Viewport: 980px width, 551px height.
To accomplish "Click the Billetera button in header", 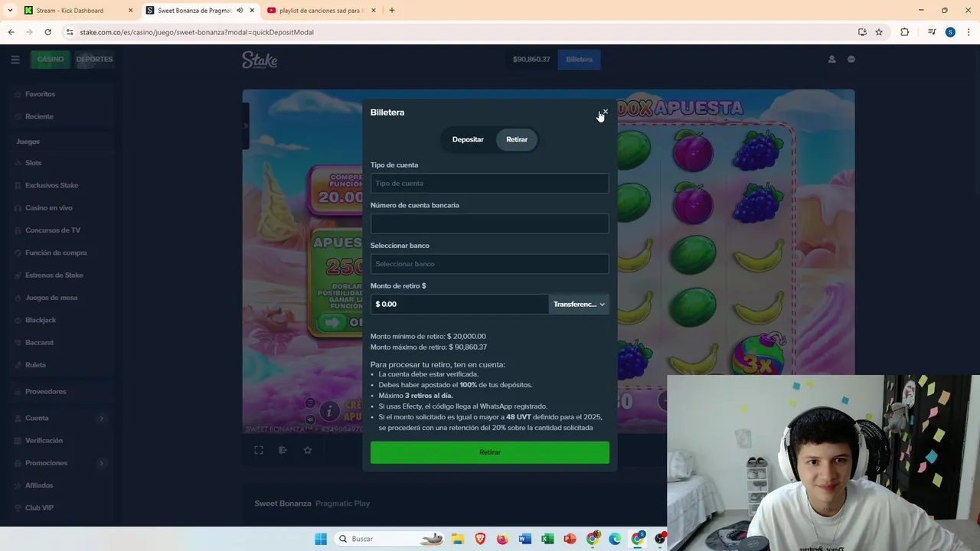I will click(579, 59).
